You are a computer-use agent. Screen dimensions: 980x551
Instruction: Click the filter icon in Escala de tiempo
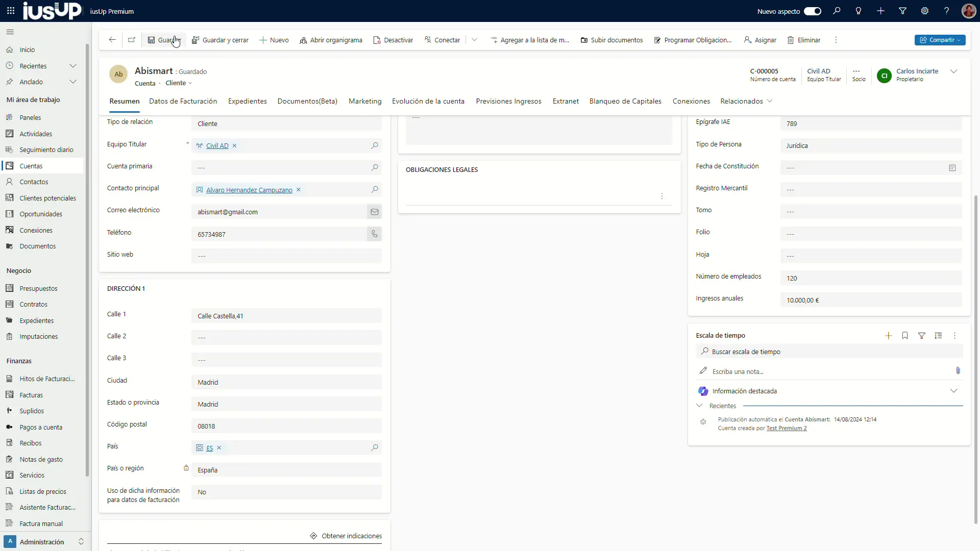[922, 336]
